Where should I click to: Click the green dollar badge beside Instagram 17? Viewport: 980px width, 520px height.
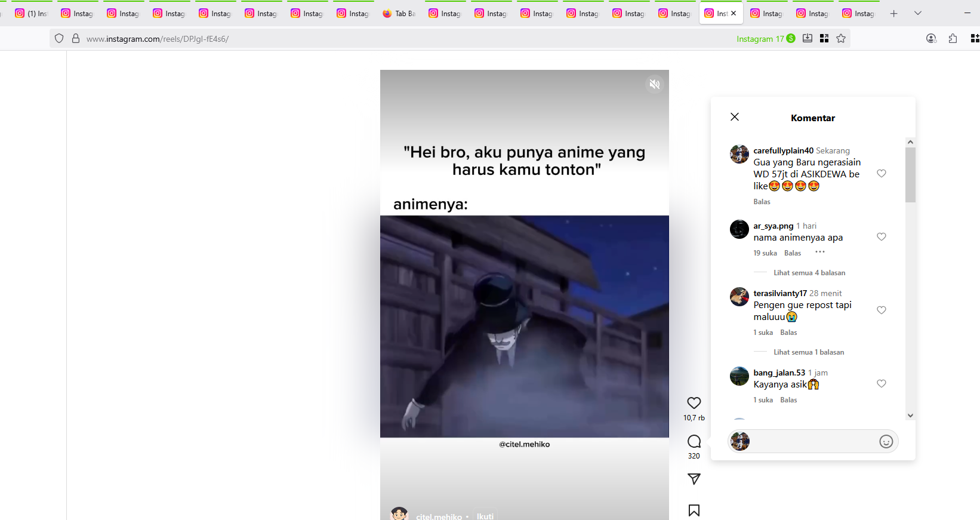791,38
